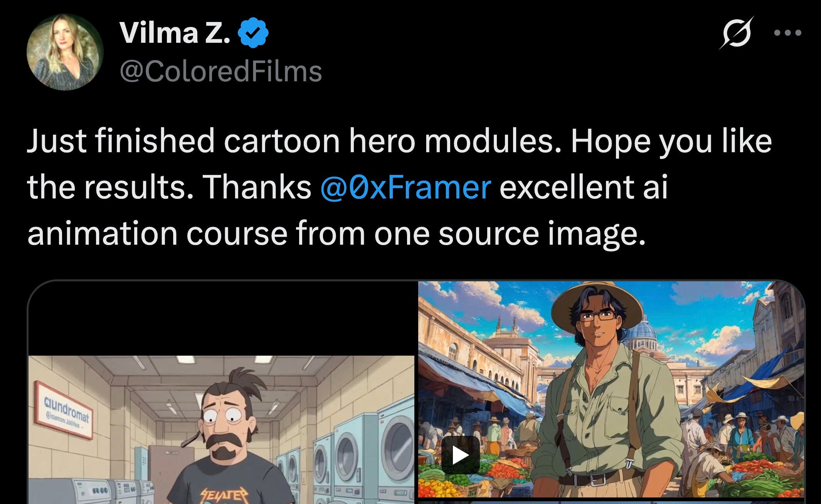Open the @ColoredFilms handle
Viewport: 821px width, 504px height.
220,72
